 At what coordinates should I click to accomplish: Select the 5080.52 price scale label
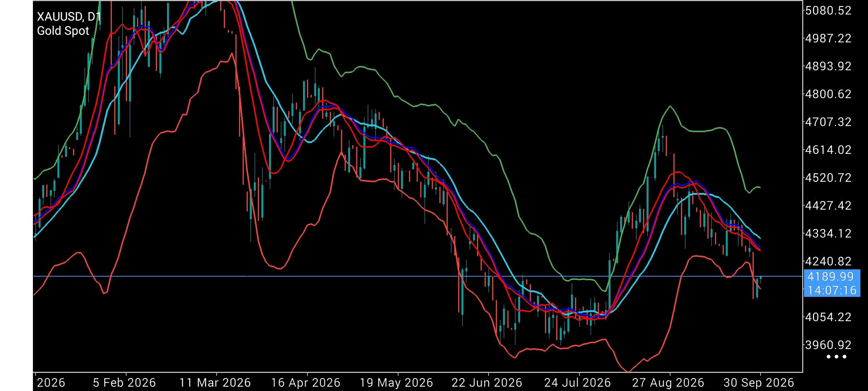point(828,10)
